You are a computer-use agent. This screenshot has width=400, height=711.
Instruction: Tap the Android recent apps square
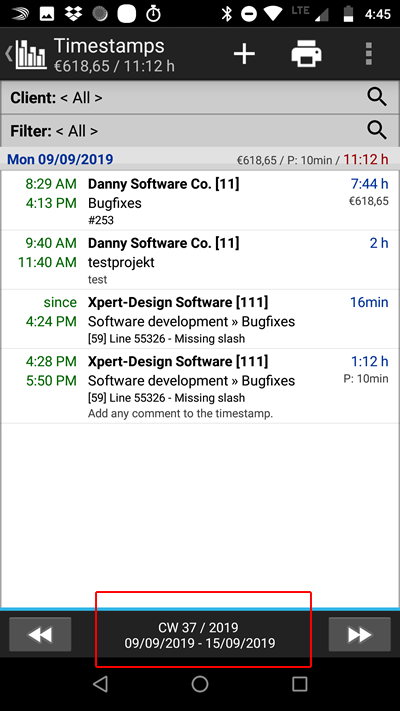299,684
